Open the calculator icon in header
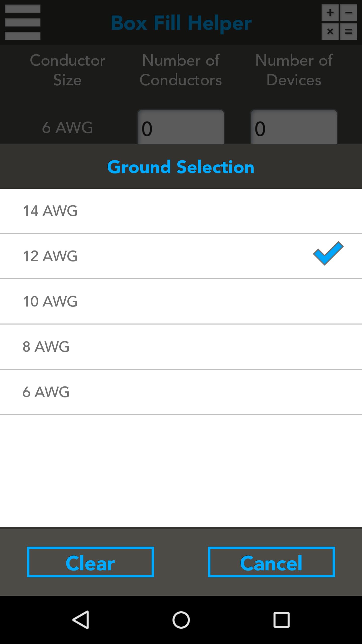 (x=339, y=22)
